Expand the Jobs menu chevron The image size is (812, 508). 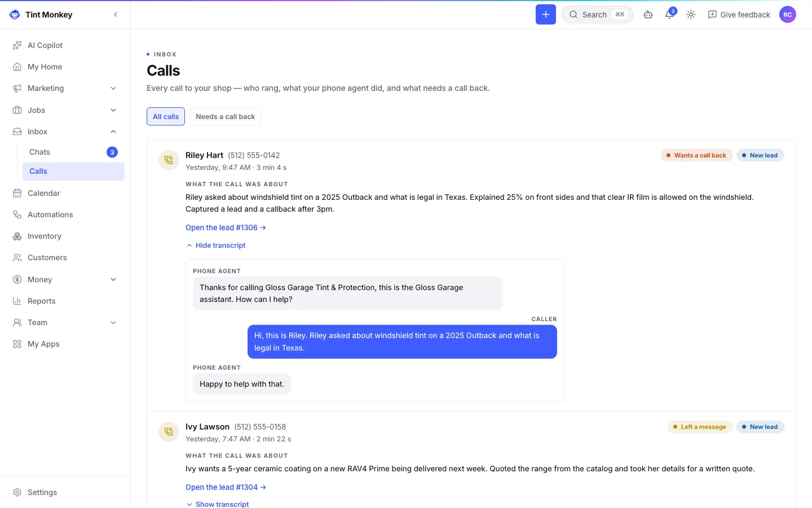[113, 110]
